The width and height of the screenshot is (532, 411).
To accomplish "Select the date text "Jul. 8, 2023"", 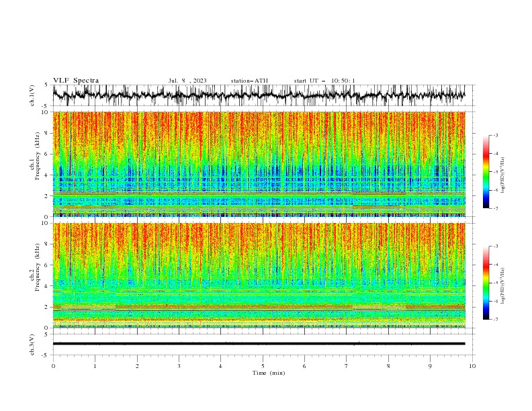I will click(187, 81).
